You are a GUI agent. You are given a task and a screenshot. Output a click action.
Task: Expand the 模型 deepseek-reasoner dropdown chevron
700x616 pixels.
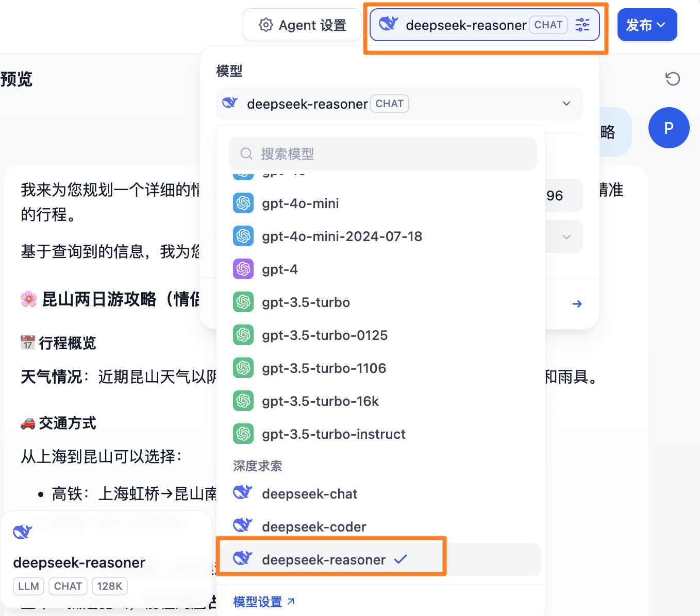(x=566, y=104)
